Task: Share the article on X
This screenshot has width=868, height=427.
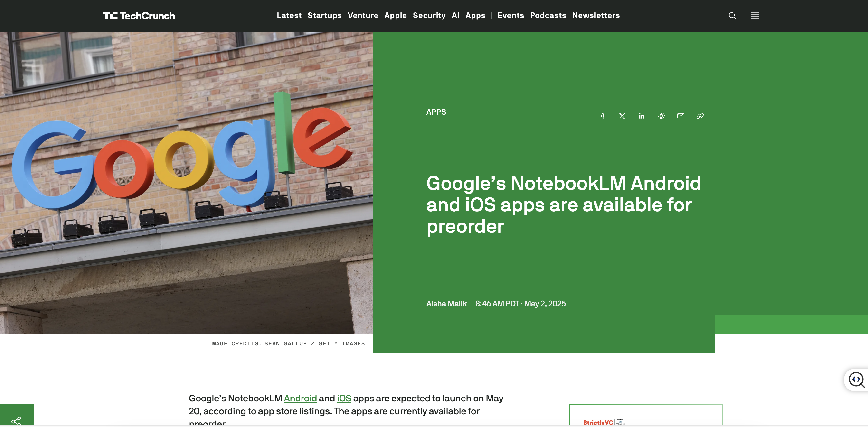Action: pos(622,116)
